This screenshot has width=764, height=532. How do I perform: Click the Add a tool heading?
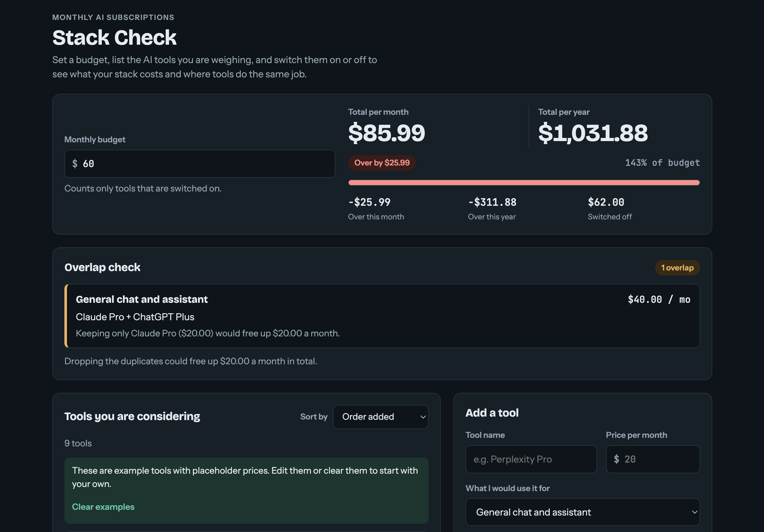[x=492, y=412]
